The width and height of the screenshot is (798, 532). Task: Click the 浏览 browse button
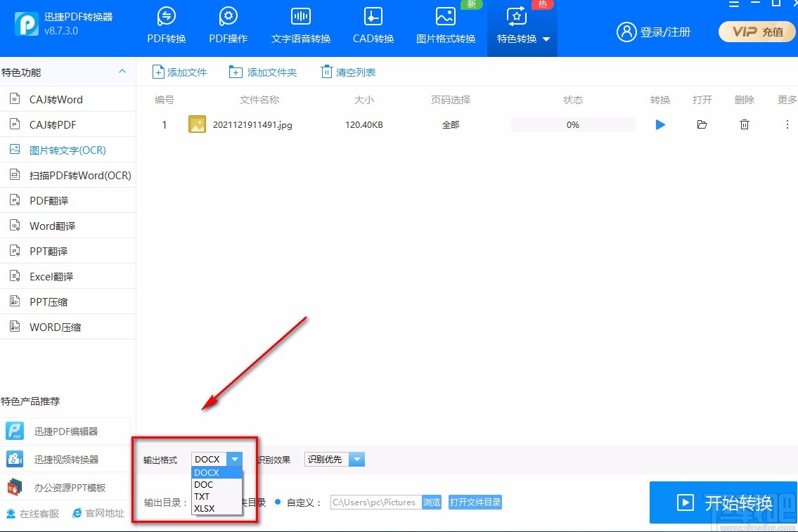coord(432,502)
